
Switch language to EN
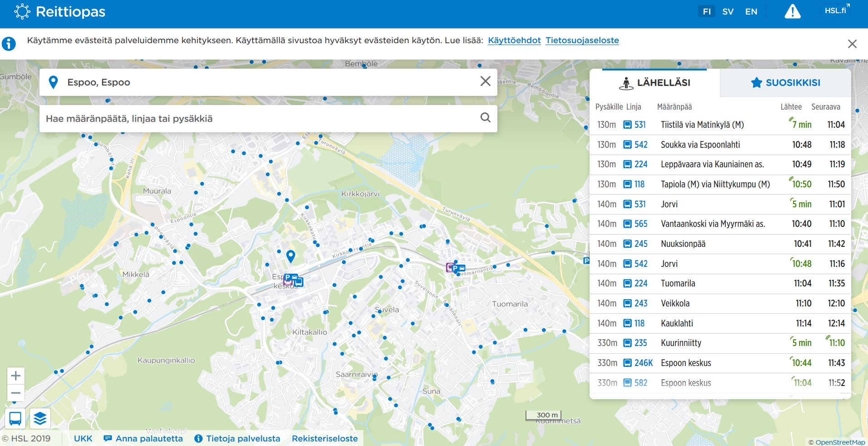tap(751, 12)
